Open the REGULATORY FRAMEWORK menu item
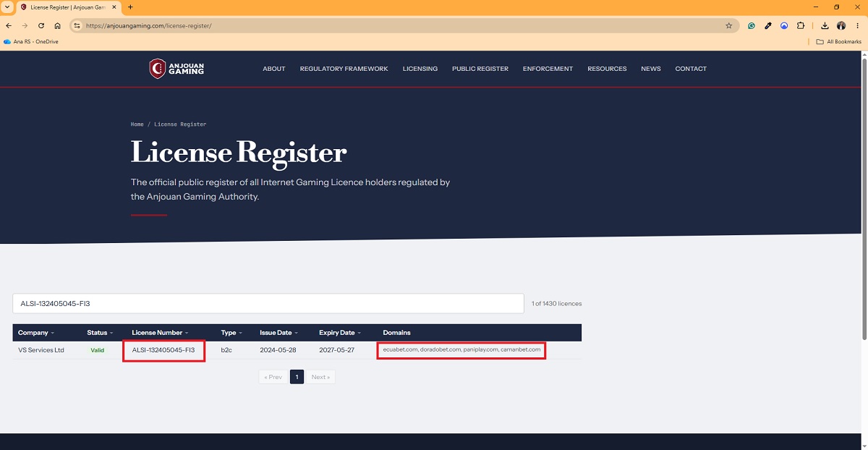Screen dimensions: 868x450 tap(344, 69)
